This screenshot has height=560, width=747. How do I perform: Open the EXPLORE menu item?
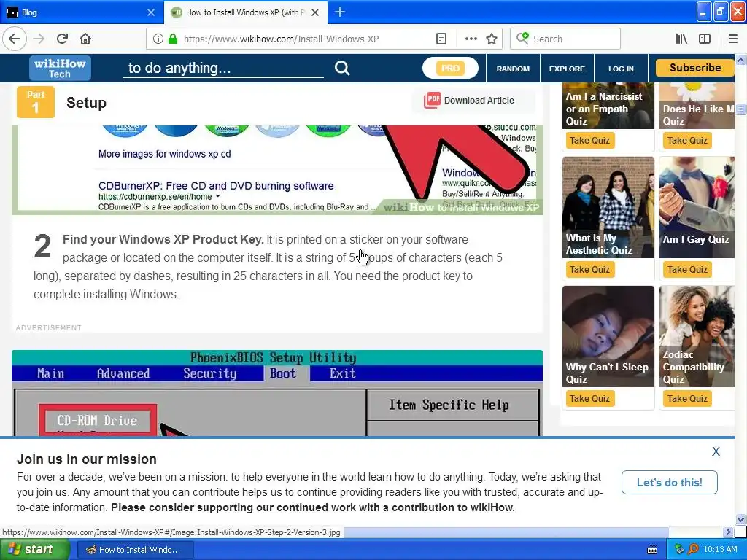tap(567, 69)
